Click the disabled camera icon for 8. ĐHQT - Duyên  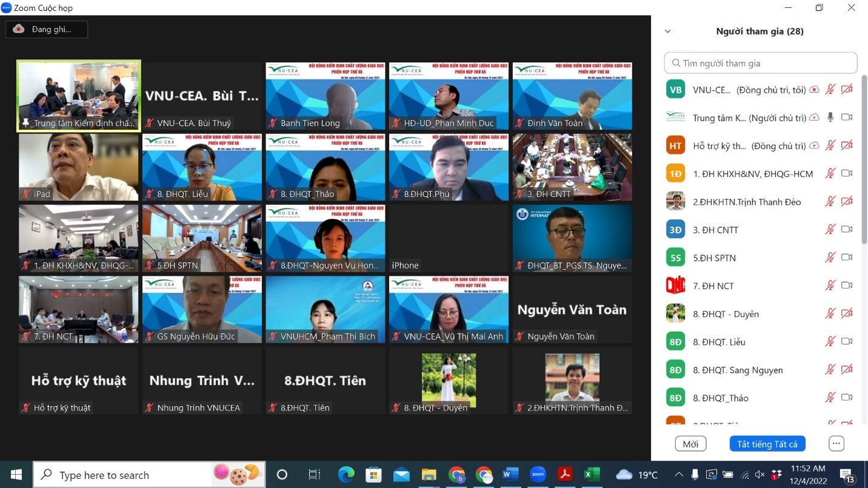click(x=847, y=313)
